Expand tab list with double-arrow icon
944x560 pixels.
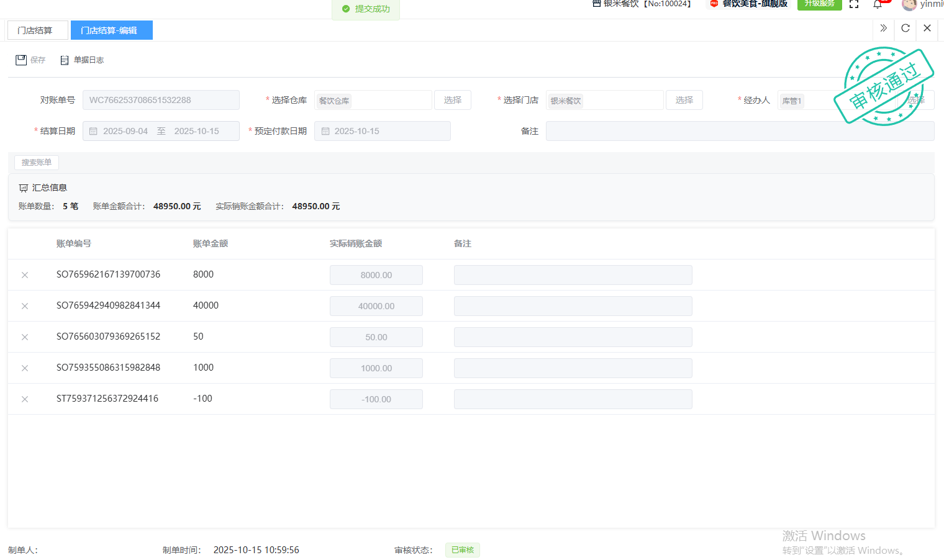pos(883,28)
